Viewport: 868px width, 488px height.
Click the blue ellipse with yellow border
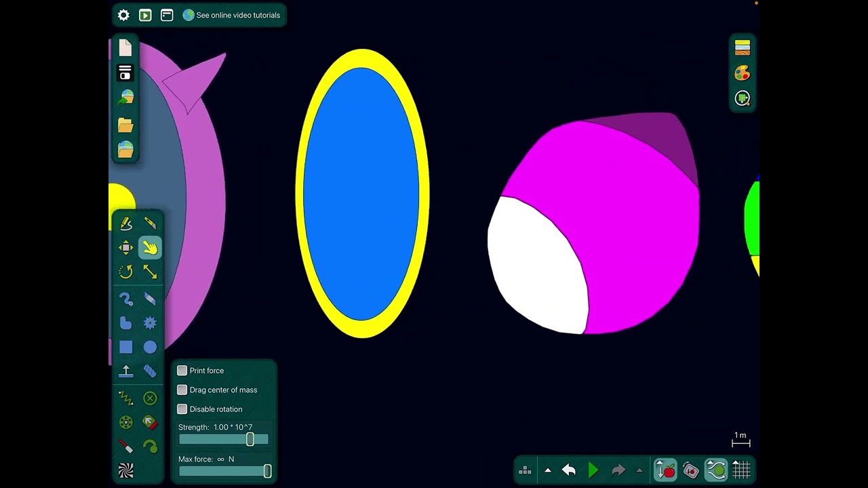(x=362, y=194)
